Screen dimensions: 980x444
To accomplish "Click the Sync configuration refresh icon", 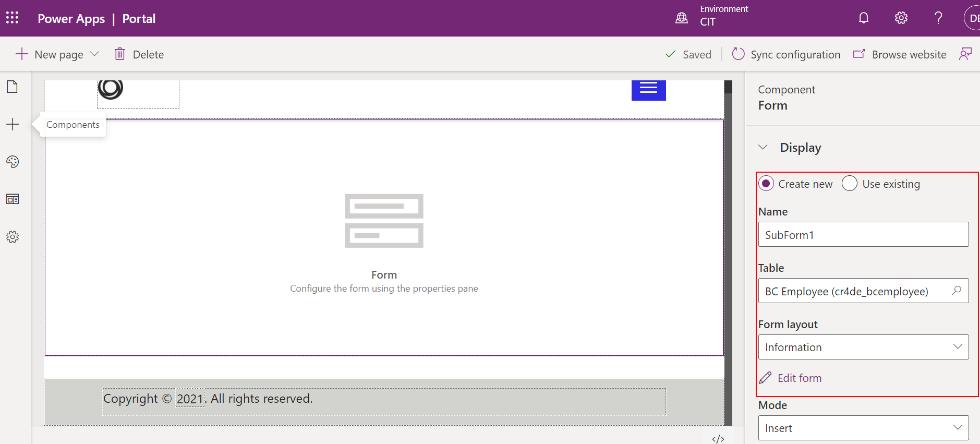I will (738, 54).
